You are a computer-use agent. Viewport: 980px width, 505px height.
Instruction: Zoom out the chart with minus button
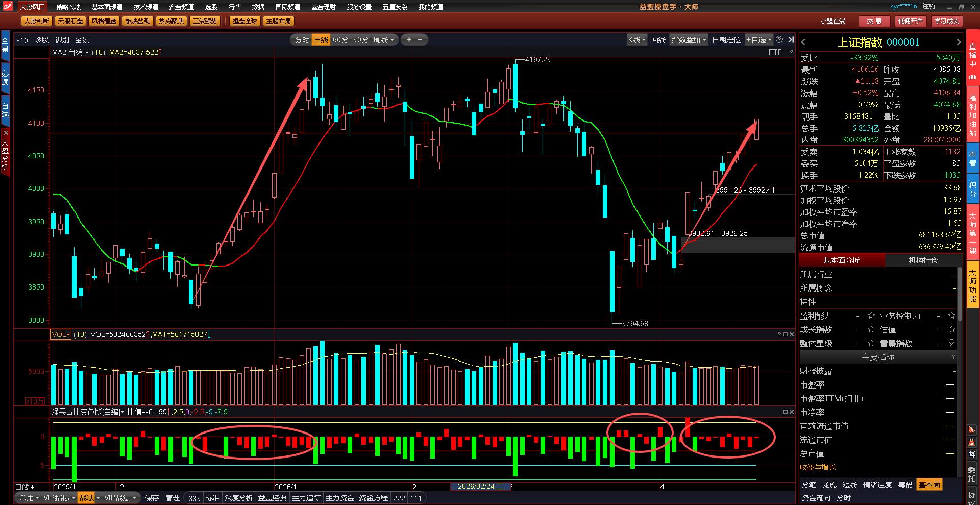coord(420,40)
